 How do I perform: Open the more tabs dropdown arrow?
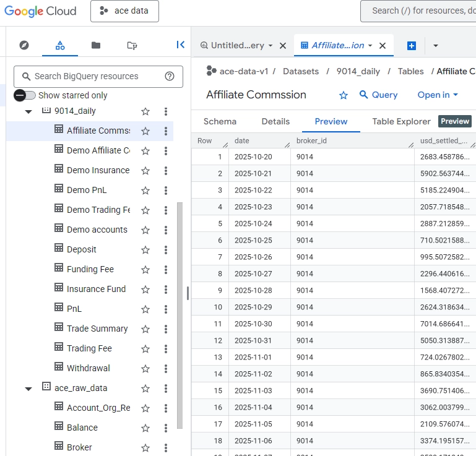436,46
